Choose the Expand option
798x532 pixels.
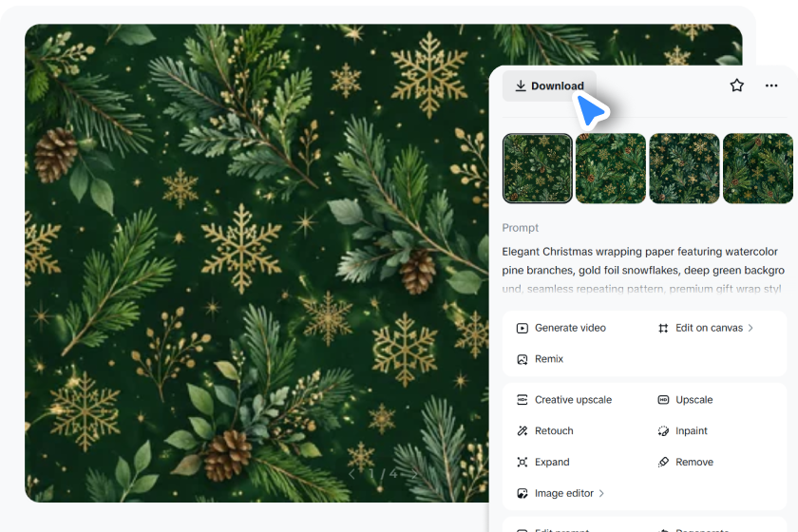542,462
